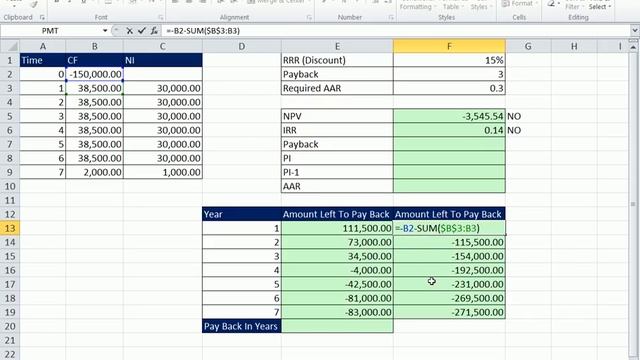Open the Number group dialog launcher

[391, 18]
